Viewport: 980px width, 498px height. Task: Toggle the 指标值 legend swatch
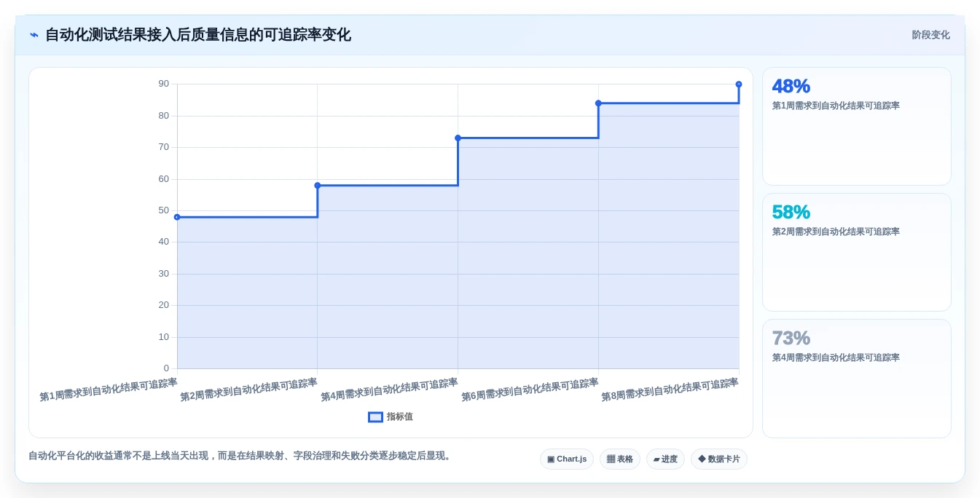[x=375, y=417]
